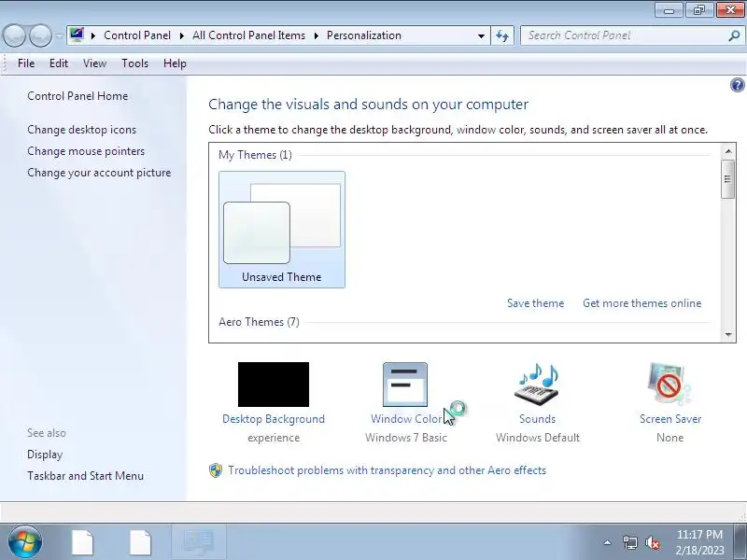The width and height of the screenshot is (747, 560).
Task: Click the search magnifier icon
Action: tap(734, 35)
